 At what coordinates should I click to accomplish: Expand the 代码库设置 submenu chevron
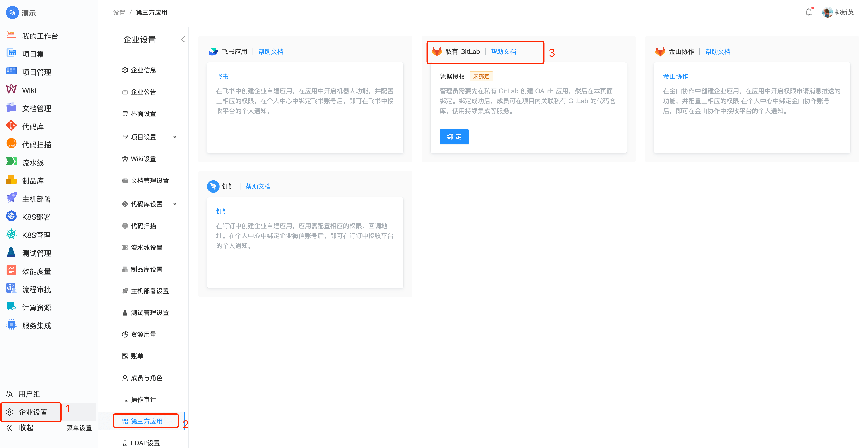(175, 204)
